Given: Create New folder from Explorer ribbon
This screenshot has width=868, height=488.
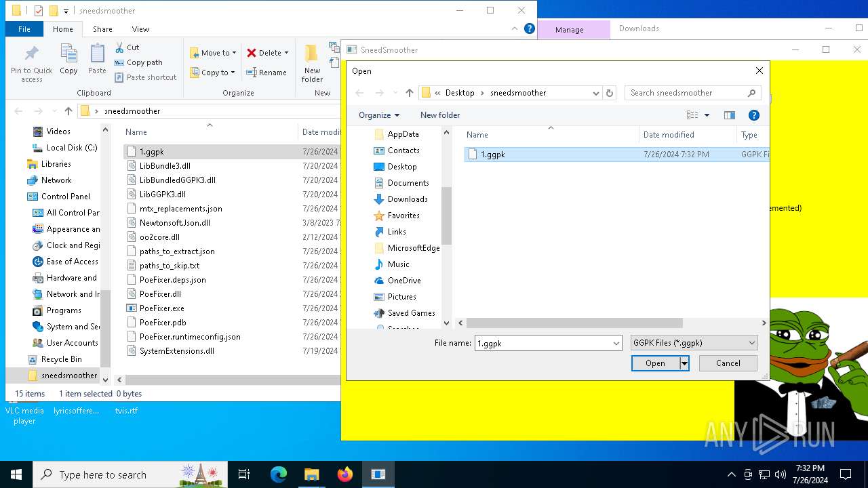Looking at the screenshot, I should click(x=312, y=64).
